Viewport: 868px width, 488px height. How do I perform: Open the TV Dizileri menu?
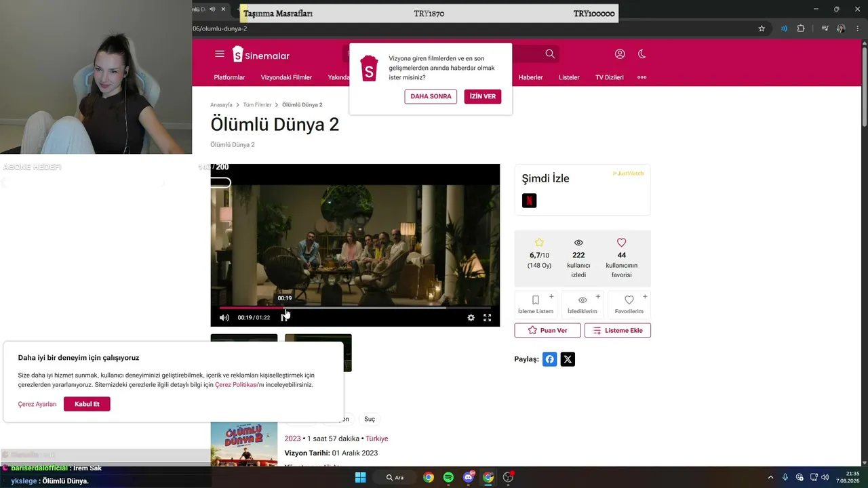609,77
